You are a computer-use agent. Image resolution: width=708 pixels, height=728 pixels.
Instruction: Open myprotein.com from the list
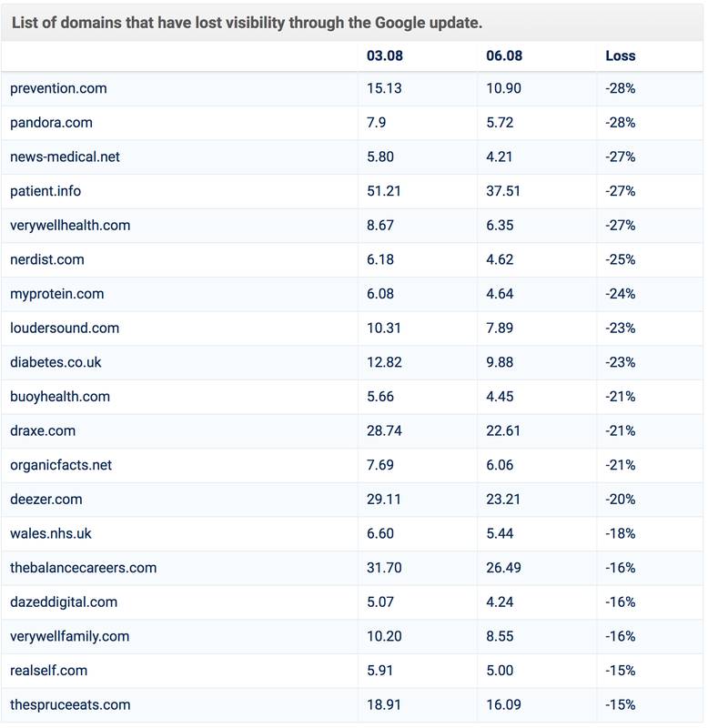[57, 294]
